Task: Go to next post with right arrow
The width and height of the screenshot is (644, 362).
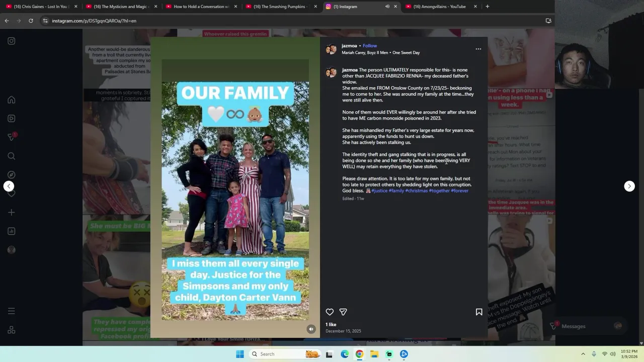Action: (x=629, y=186)
